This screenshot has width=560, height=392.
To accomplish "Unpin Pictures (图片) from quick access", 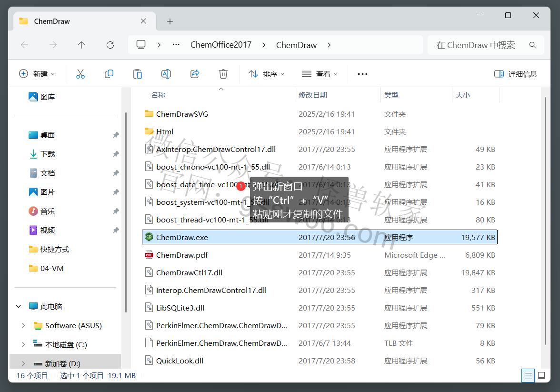I will [x=116, y=192].
